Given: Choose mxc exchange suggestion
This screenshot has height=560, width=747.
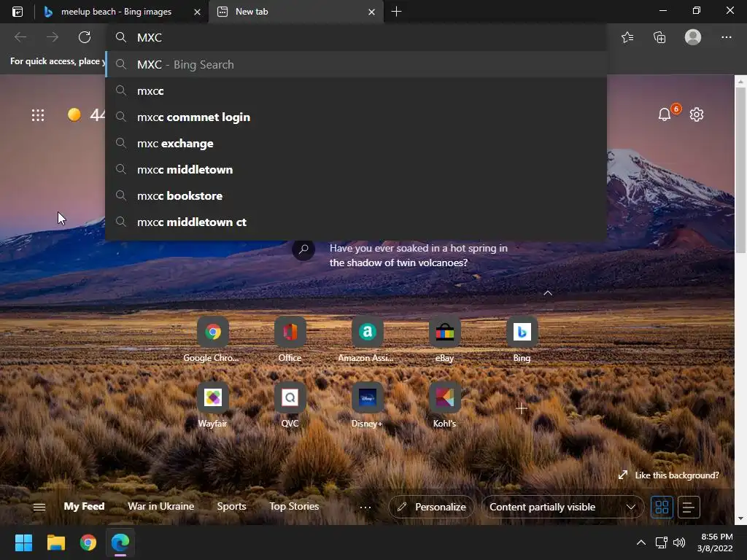Looking at the screenshot, I should tap(356, 143).
